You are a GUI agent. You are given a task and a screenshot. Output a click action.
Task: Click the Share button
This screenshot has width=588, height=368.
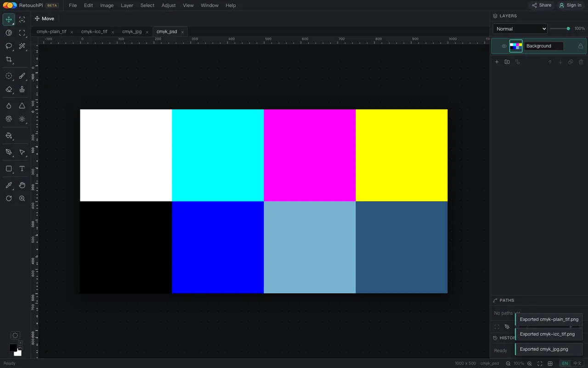(542, 6)
